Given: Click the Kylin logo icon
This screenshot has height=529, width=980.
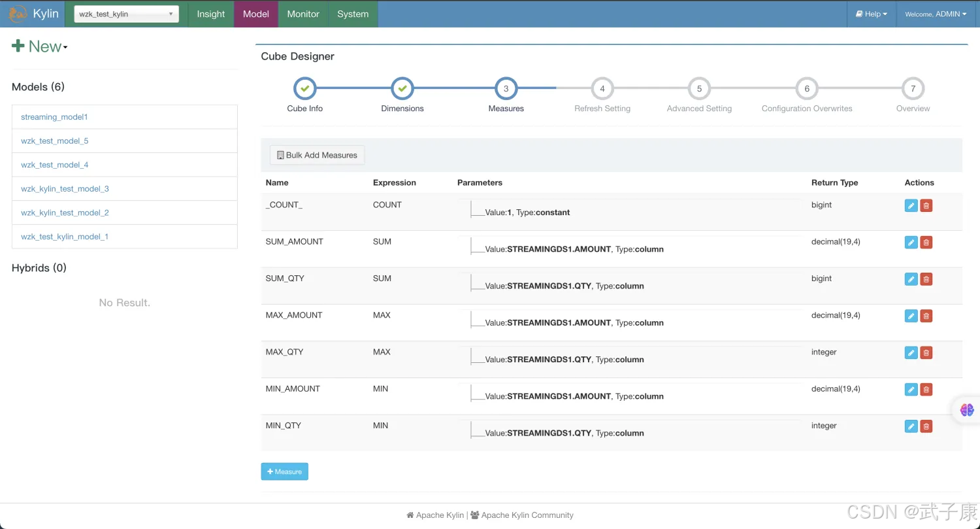Looking at the screenshot, I should [x=18, y=14].
